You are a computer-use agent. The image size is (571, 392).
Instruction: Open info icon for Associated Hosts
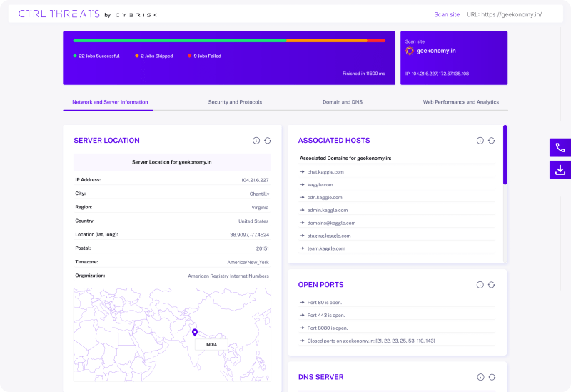480,141
